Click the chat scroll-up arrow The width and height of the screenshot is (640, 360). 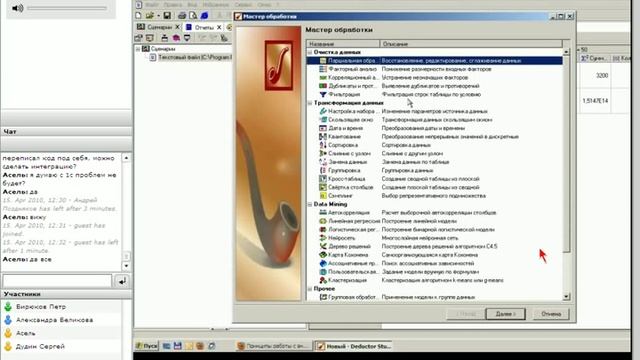tap(127, 158)
